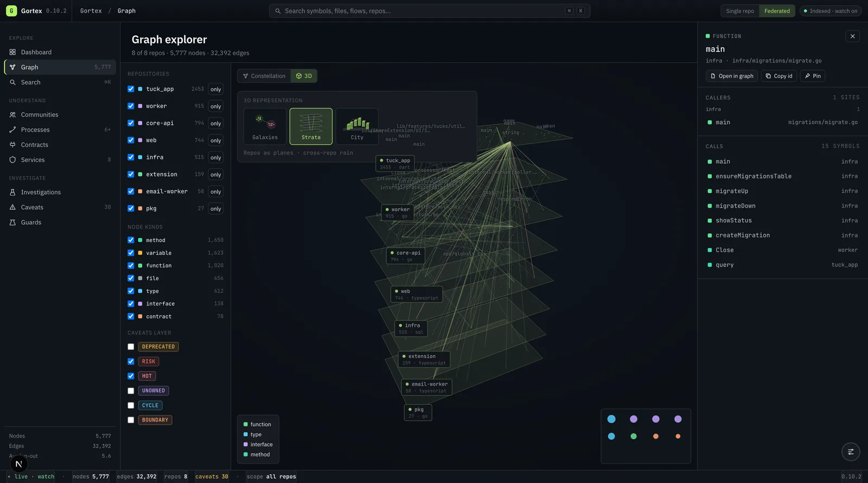The image size is (868, 483).
Task: Show only the infra repository
Action: pos(216,158)
